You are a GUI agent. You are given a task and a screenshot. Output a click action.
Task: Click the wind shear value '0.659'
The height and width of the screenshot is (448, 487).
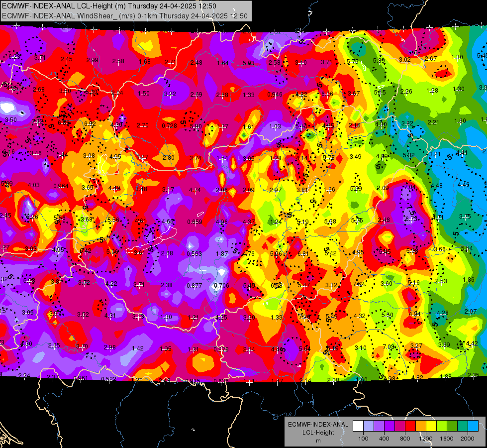click(x=195, y=222)
